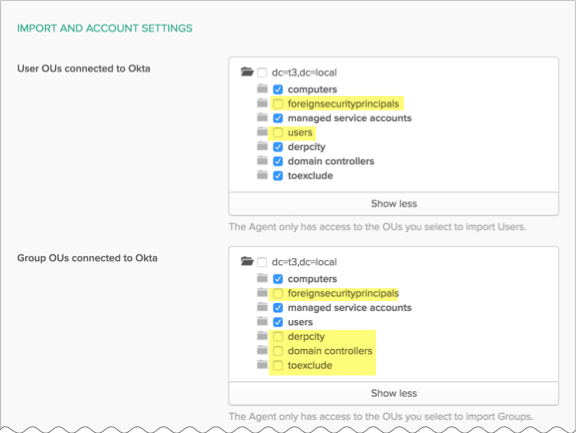Screen dimensions: 576x433
Task: Click Show less under Group OUs tree
Action: pos(394,393)
